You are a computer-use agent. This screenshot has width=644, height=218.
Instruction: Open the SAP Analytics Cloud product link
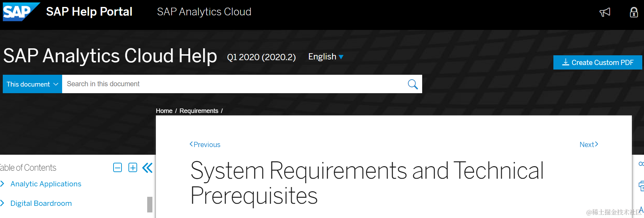(x=204, y=12)
